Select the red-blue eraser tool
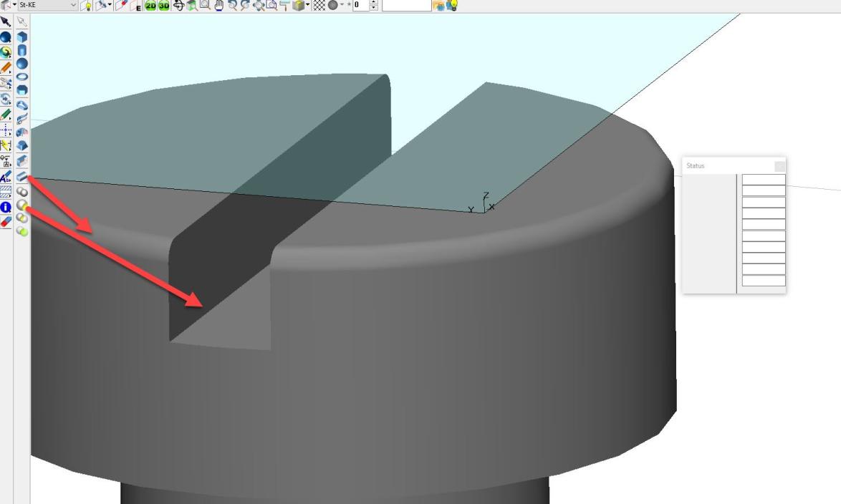 point(5,222)
